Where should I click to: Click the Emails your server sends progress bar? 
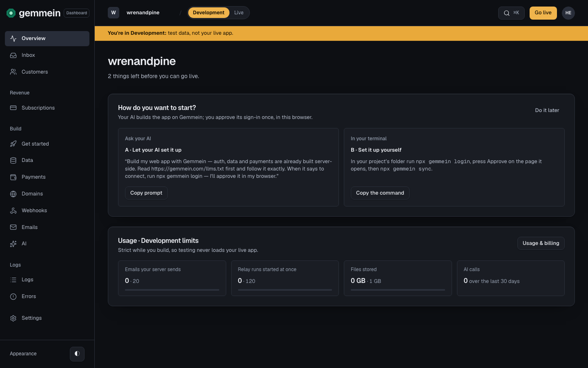(x=172, y=290)
